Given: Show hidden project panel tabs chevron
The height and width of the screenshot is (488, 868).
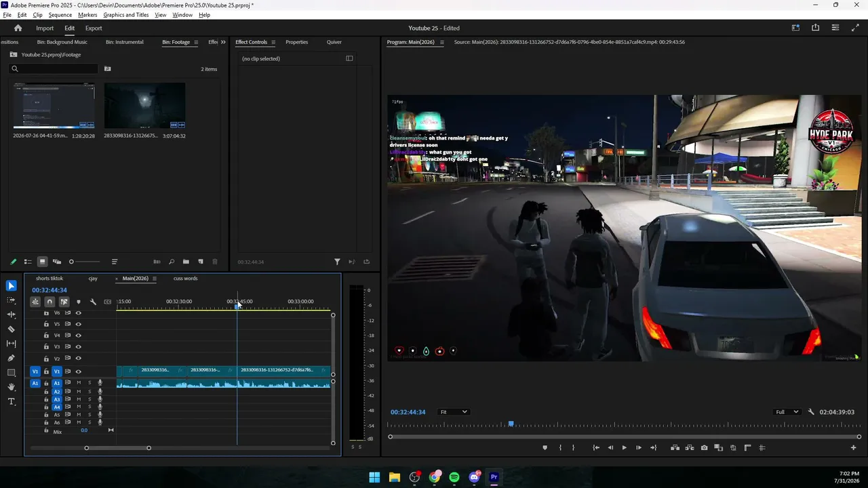Looking at the screenshot, I should pos(223,42).
